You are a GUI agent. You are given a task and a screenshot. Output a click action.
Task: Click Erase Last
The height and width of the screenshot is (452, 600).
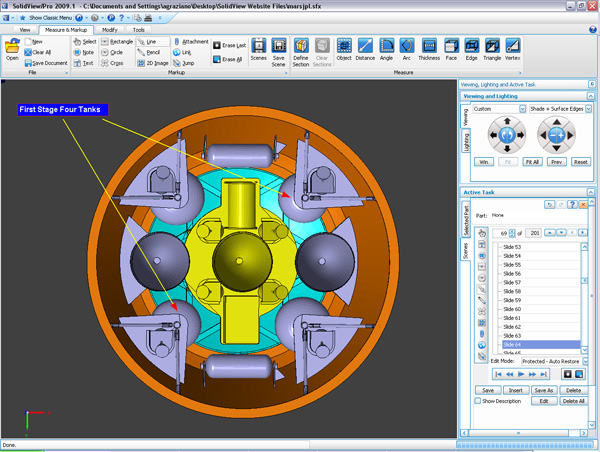(x=229, y=45)
